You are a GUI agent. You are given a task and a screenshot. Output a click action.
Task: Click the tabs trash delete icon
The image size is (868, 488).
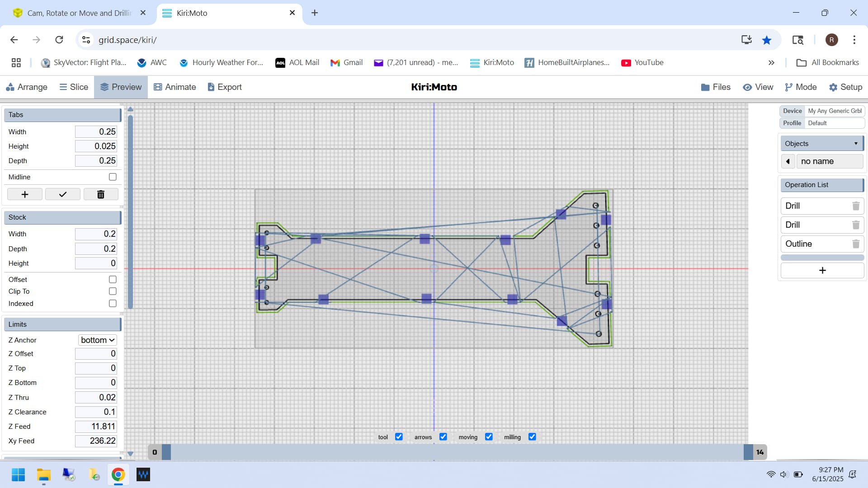click(101, 194)
